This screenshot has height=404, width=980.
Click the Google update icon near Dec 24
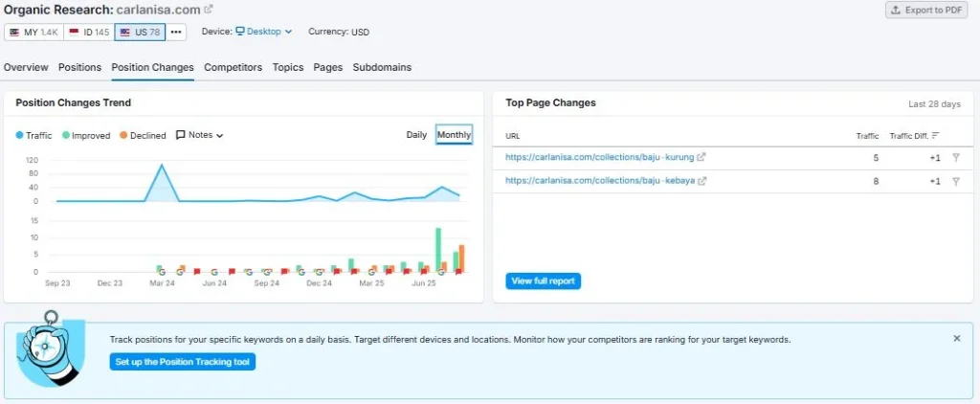319,272
